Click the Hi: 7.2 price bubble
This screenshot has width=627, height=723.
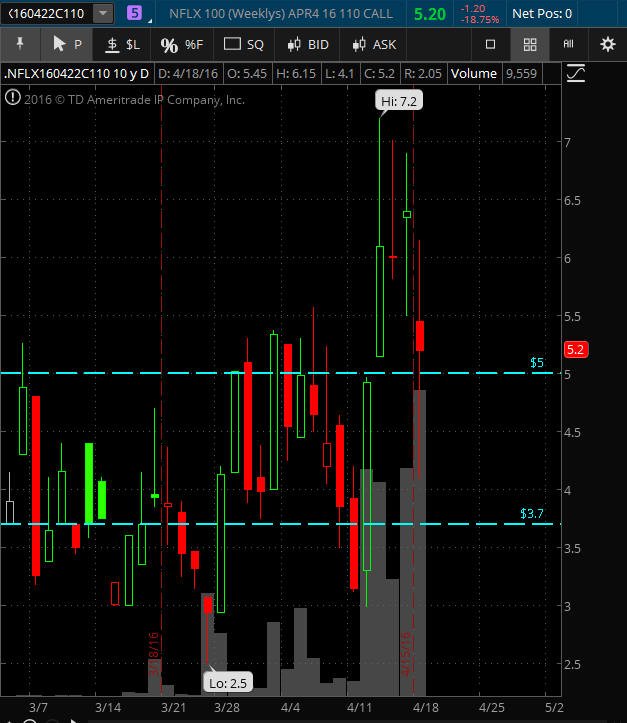pyautogui.click(x=399, y=101)
